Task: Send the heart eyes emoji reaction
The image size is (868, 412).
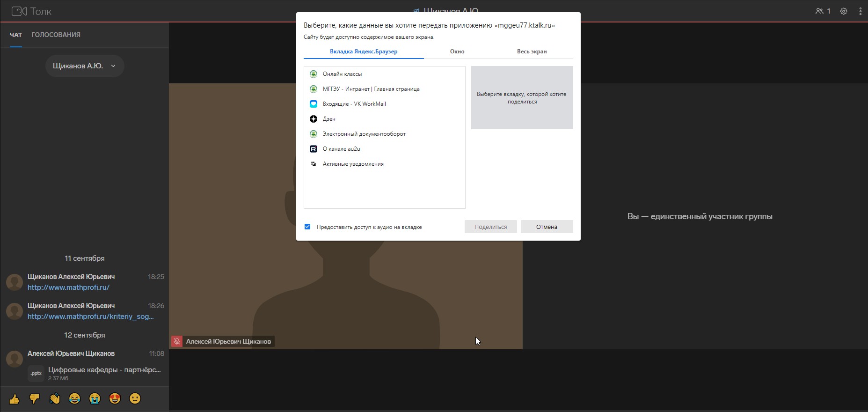Action: 115,399
